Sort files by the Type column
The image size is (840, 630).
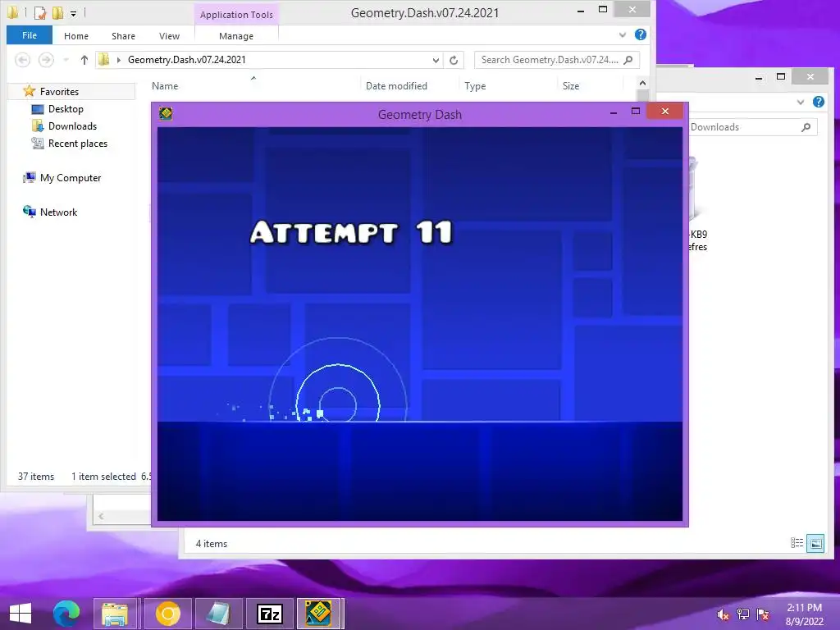475,85
